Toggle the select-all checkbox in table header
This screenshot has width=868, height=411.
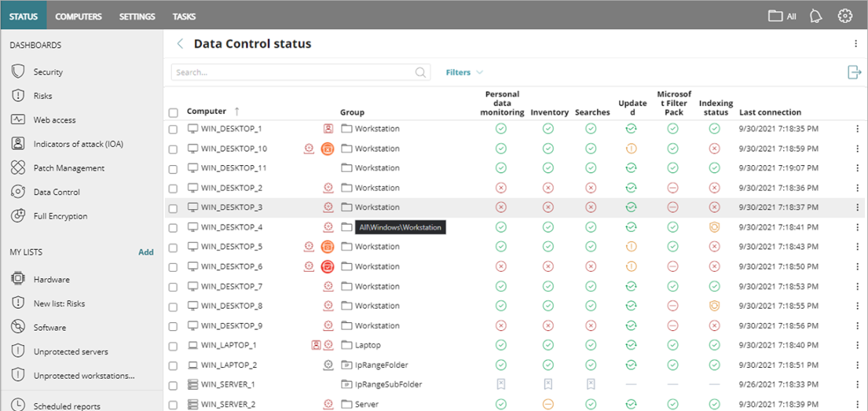coord(174,112)
